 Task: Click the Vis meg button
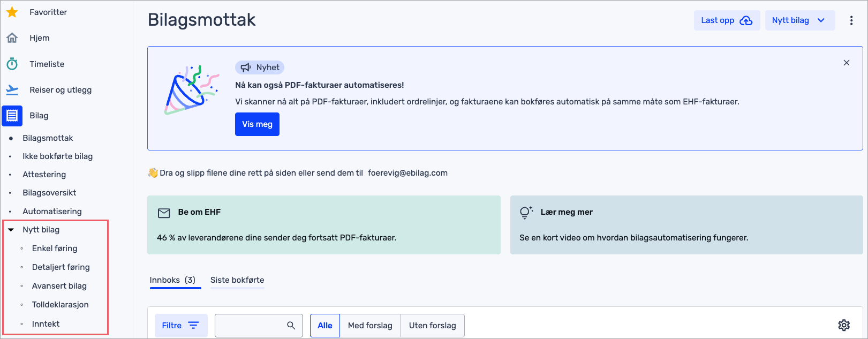[257, 124]
